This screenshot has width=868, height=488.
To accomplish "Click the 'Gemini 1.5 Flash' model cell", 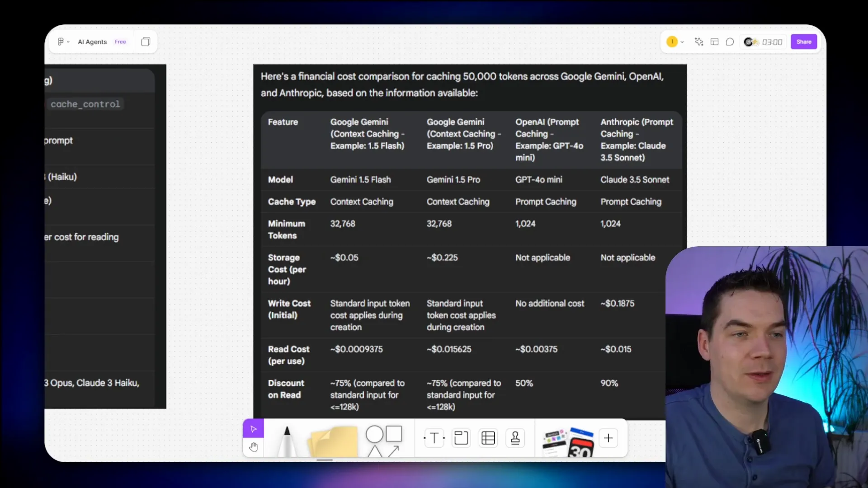I will 360,179.
